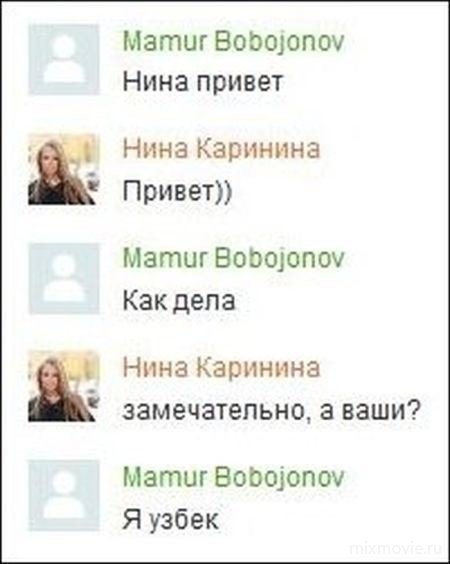Click the Нина Каринина name above 'замечательно, а ваши?'

coord(221,368)
